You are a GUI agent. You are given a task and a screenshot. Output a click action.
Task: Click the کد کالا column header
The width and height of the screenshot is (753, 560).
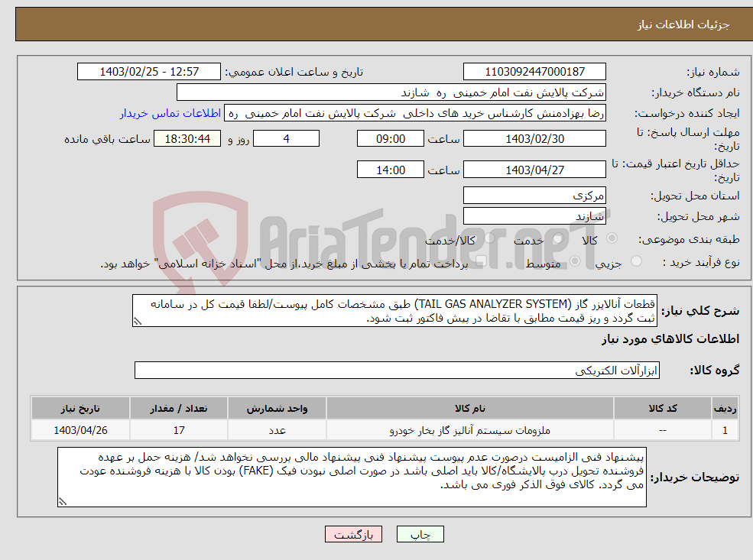[x=663, y=409]
